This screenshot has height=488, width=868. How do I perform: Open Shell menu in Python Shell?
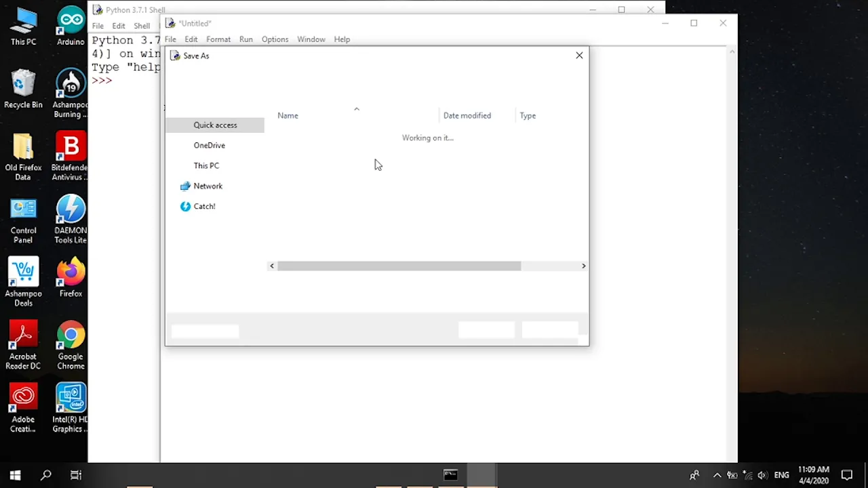[x=142, y=26]
